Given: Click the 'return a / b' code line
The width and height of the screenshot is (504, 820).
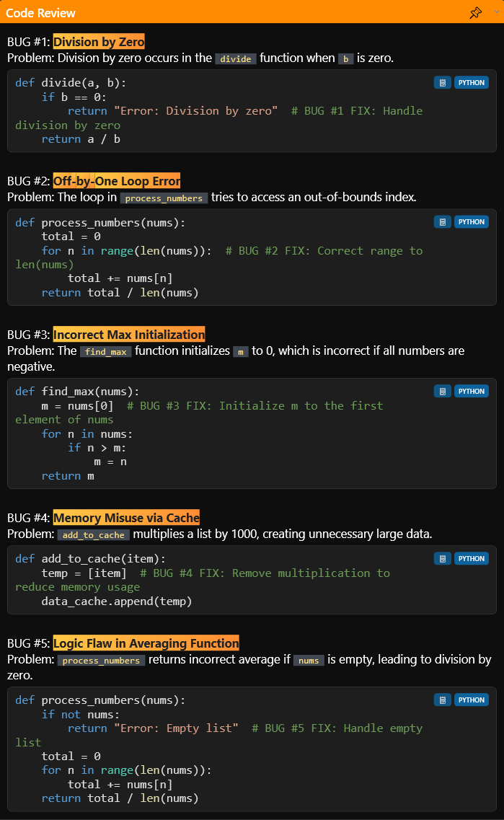Looking at the screenshot, I should (81, 139).
